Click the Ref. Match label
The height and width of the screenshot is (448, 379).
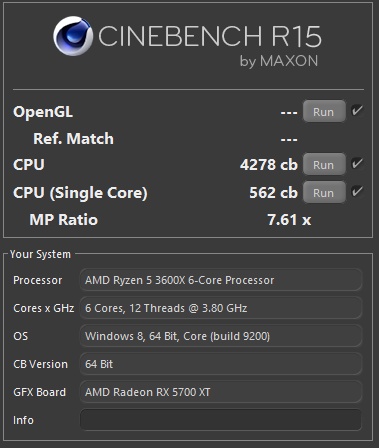(x=73, y=139)
